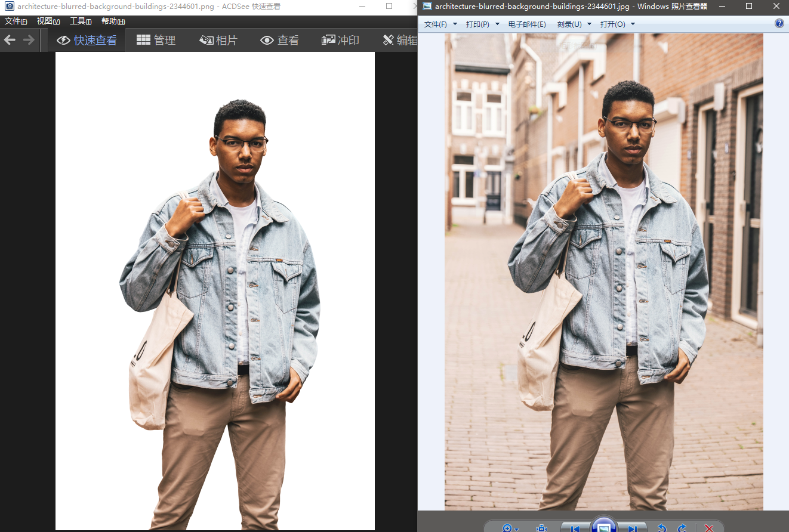Screen dimensions: 789x532
Task: Open ACDSee 工具(T) menu
Action: click(x=81, y=21)
